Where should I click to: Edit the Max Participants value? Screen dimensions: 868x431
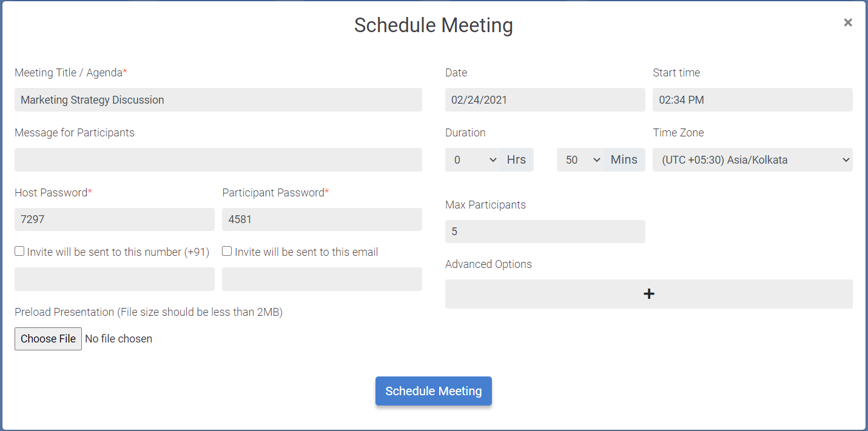[x=544, y=231]
